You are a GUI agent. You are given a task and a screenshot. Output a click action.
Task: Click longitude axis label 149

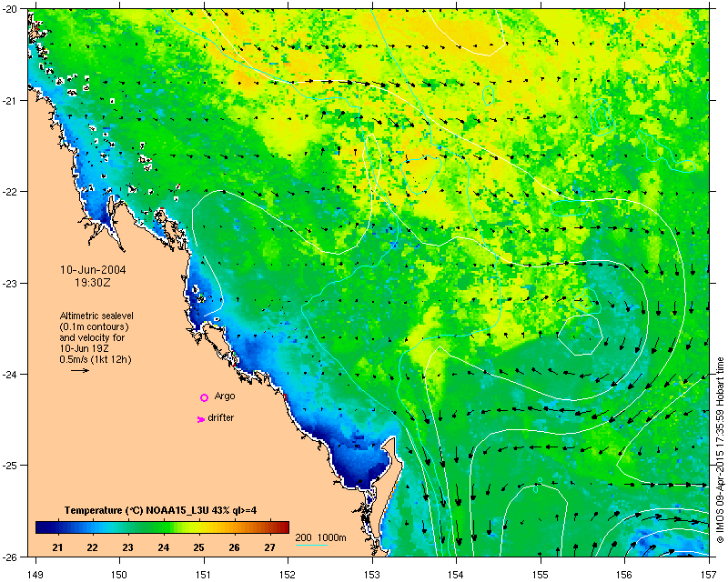(35, 575)
